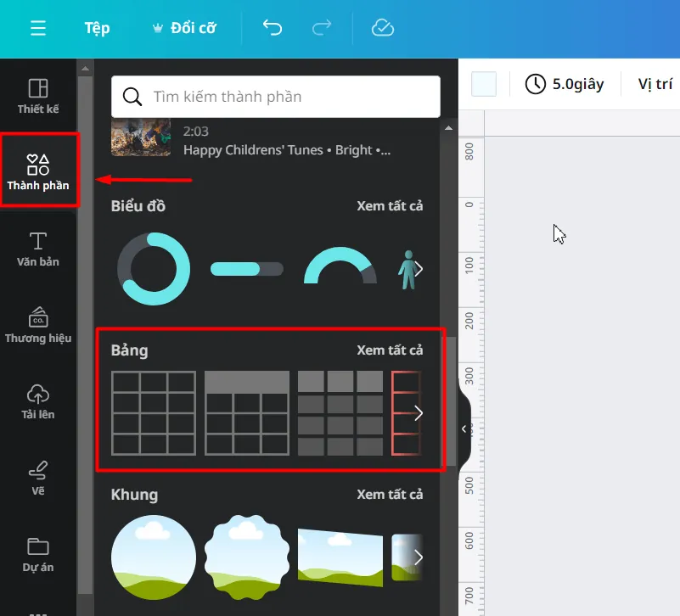The height and width of the screenshot is (616, 680).
Task: Open the Dự án projects tab
Action: coord(38,555)
